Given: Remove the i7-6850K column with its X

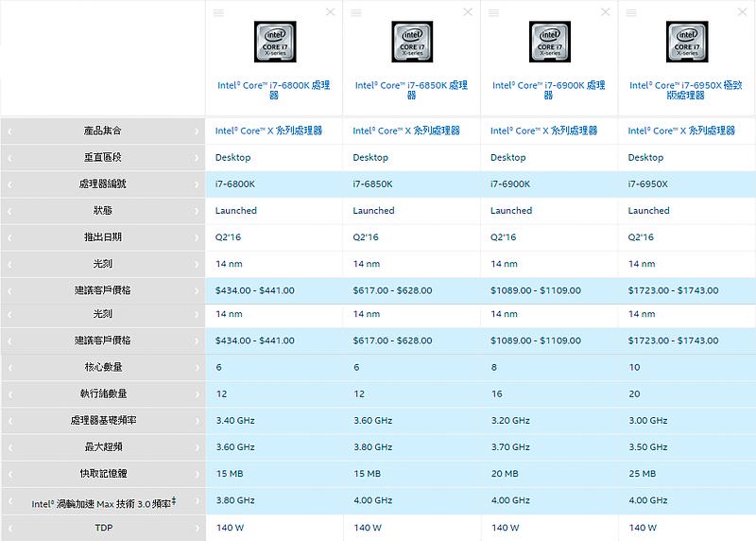Looking at the screenshot, I should point(468,12).
